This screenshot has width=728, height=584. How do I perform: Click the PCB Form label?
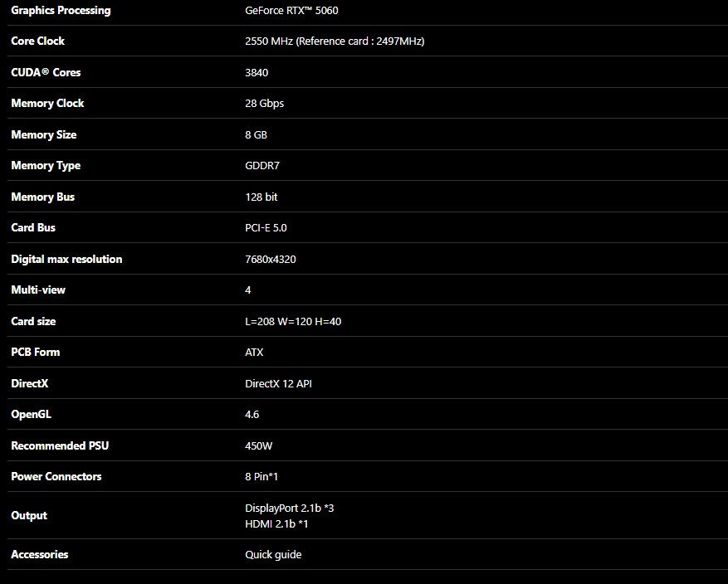click(x=36, y=352)
